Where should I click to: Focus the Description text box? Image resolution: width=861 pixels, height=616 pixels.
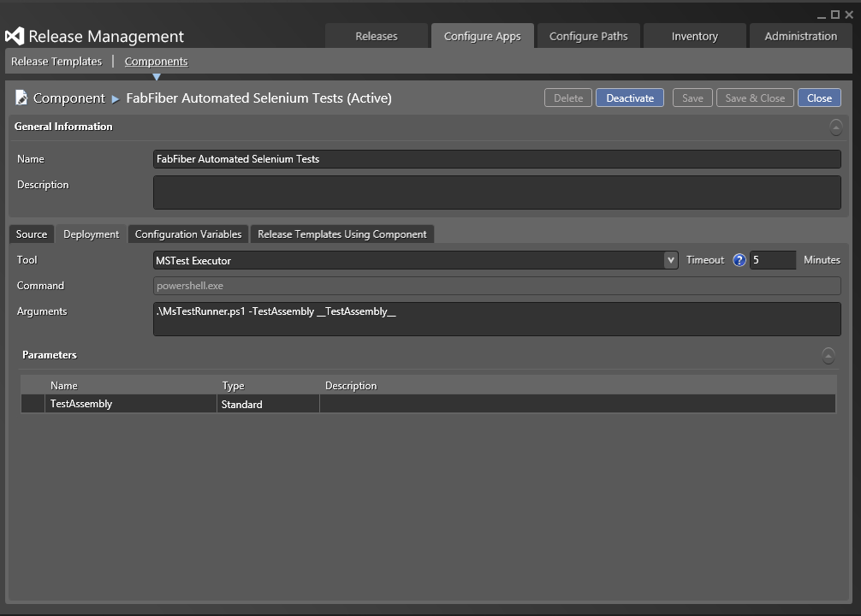click(x=497, y=192)
